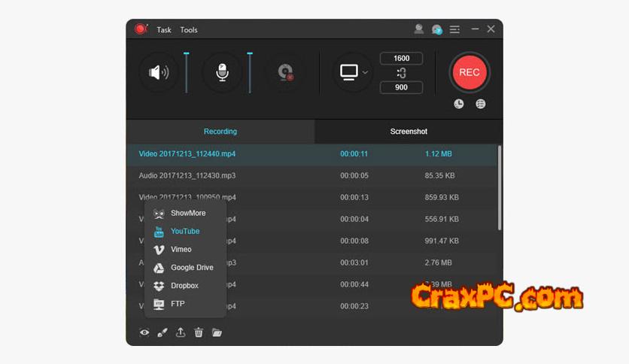629x364 pixels.
Task: Click the 2.76 MB size cell
Action: (x=439, y=262)
